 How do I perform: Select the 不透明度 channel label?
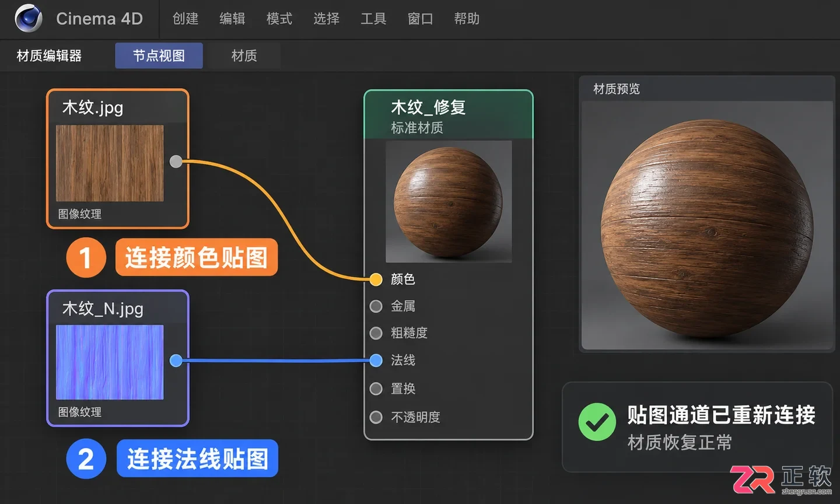click(x=415, y=417)
